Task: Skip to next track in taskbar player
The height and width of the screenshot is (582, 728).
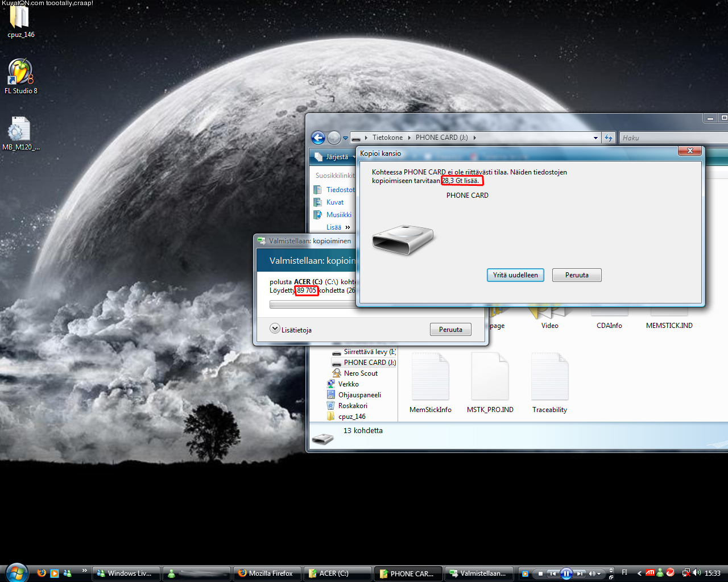Action: pos(580,573)
